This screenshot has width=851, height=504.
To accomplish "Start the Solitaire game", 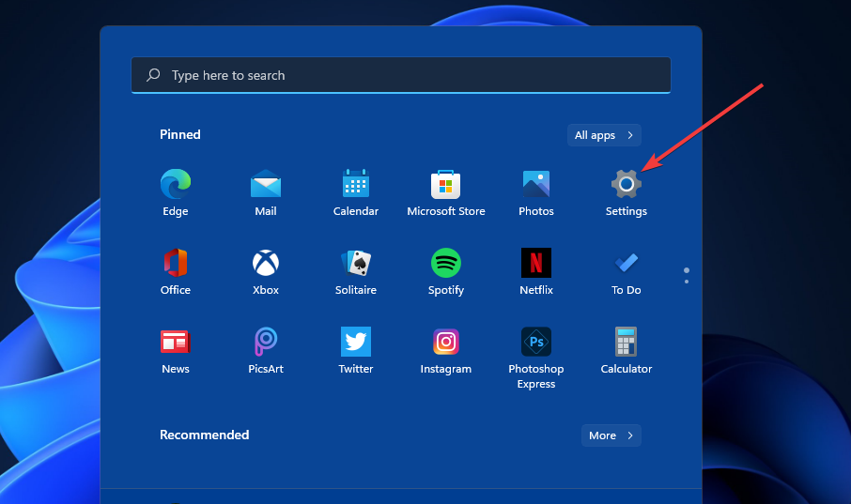I will click(356, 263).
